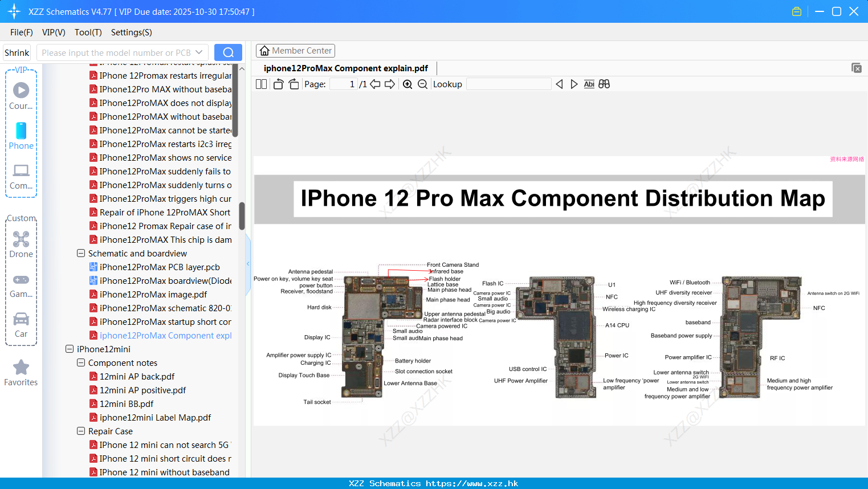Open the Settings(S) menu

pyautogui.click(x=132, y=32)
